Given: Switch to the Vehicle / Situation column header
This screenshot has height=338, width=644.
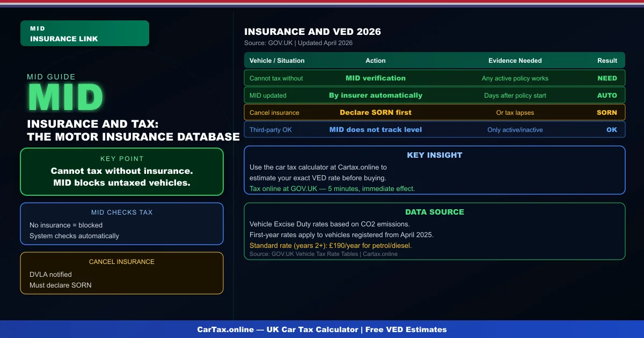Looking at the screenshot, I should click(276, 60).
